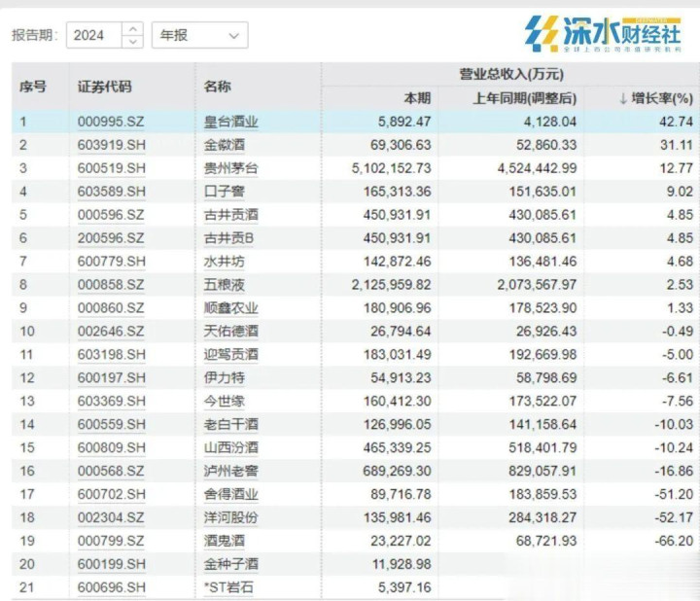Open stock code link 600197.SH
Viewport: 700px width, 601px height.
tap(111, 377)
